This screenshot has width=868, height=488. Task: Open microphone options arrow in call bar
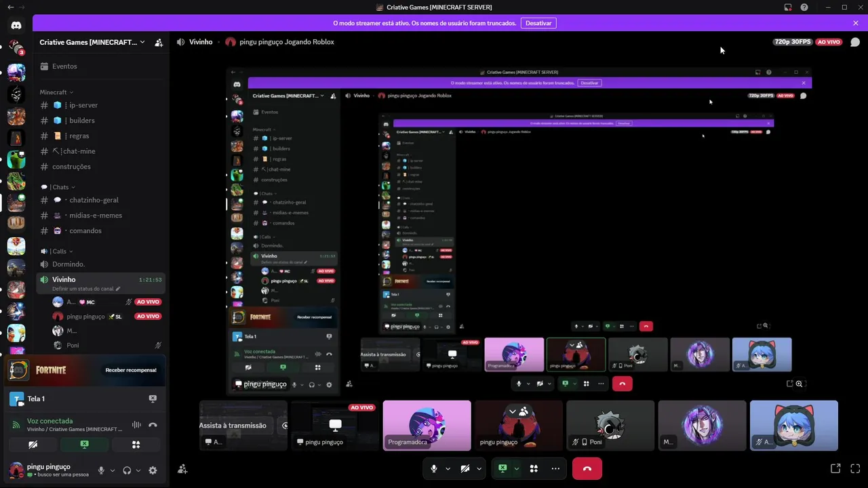(448, 468)
